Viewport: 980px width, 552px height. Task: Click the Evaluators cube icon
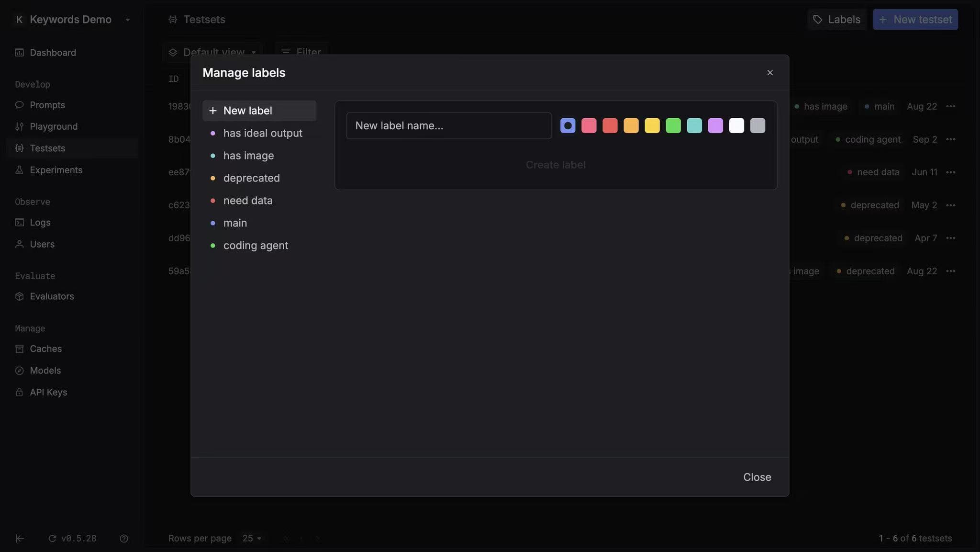pyautogui.click(x=19, y=296)
